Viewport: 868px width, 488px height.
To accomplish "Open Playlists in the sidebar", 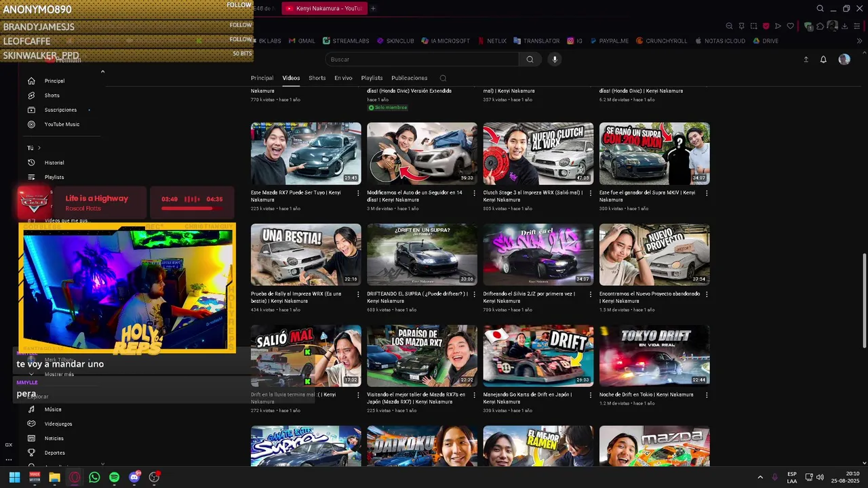I will click(54, 177).
